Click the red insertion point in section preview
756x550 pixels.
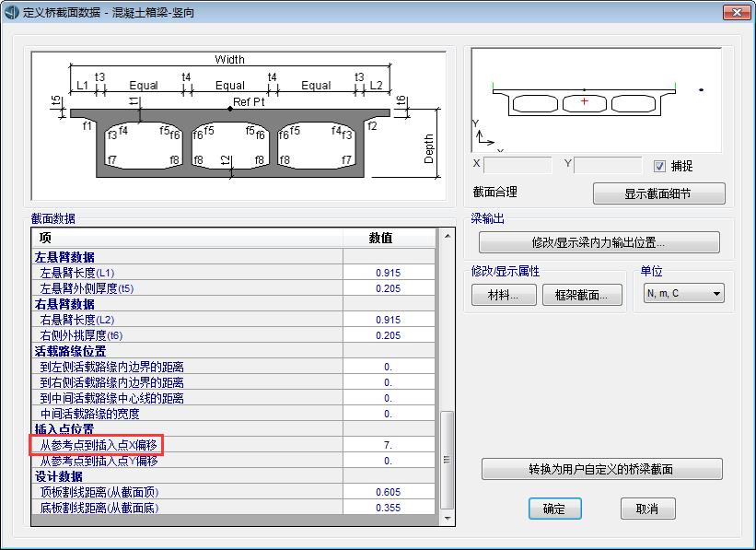(x=584, y=101)
